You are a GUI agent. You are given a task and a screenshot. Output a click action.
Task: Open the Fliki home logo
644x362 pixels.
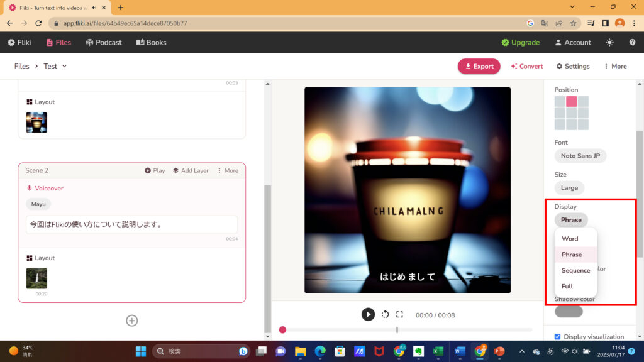[x=19, y=42]
